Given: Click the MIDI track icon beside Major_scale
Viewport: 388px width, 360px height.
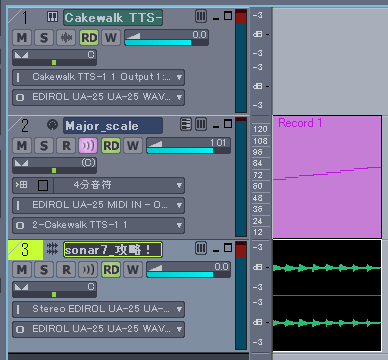Looking at the screenshot, I should pos(52,125).
